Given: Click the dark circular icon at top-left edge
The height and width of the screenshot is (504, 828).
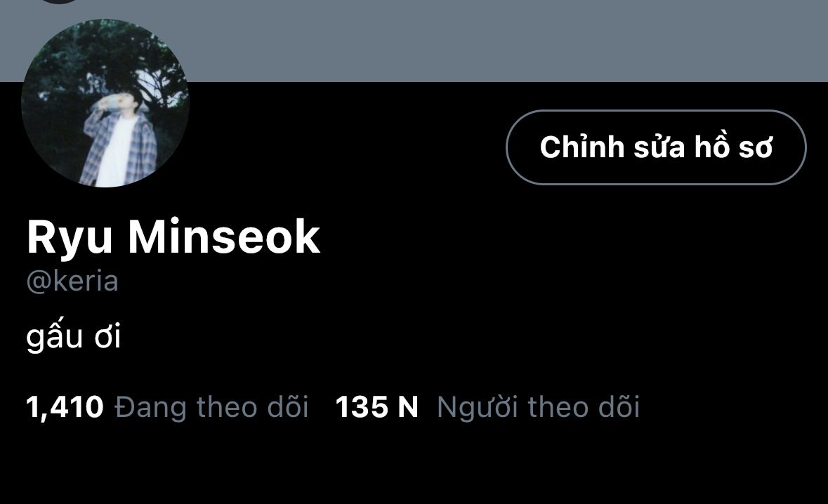Looking at the screenshot, I should tap(60, 1).
